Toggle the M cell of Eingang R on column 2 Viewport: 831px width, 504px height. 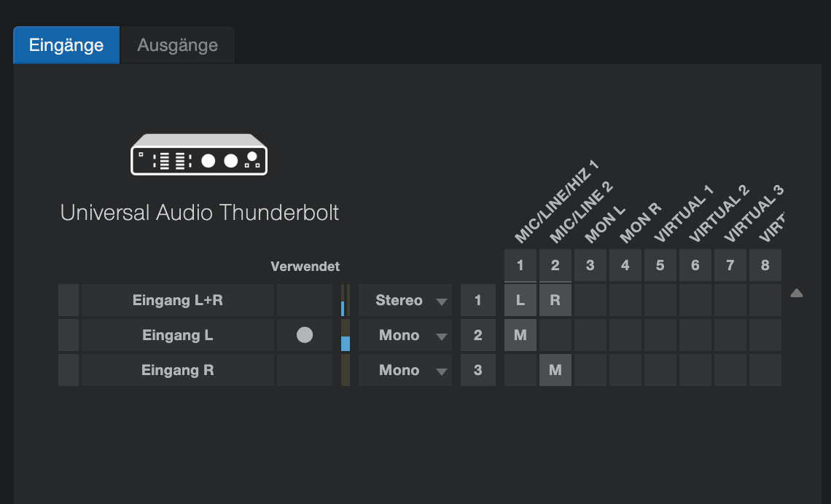point(555,370)
